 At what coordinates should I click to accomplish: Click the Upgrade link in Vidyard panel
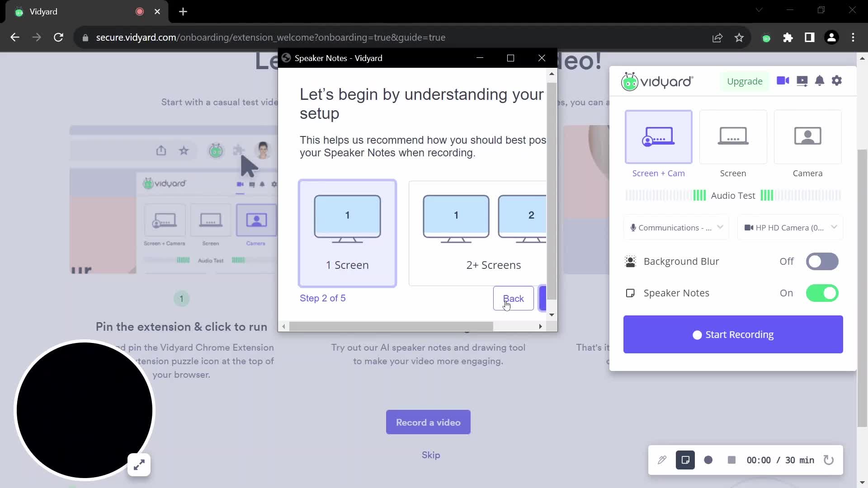pyautogui.click(x=745, y=81)
